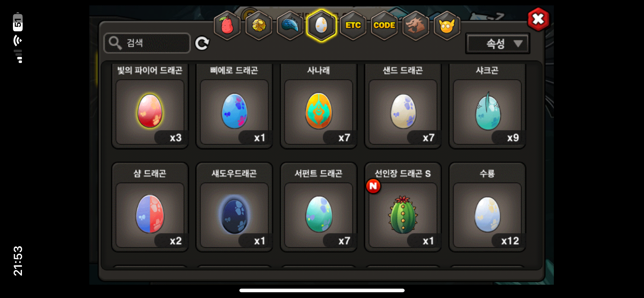Select the 샤크곤 teal egg x9

487,111
